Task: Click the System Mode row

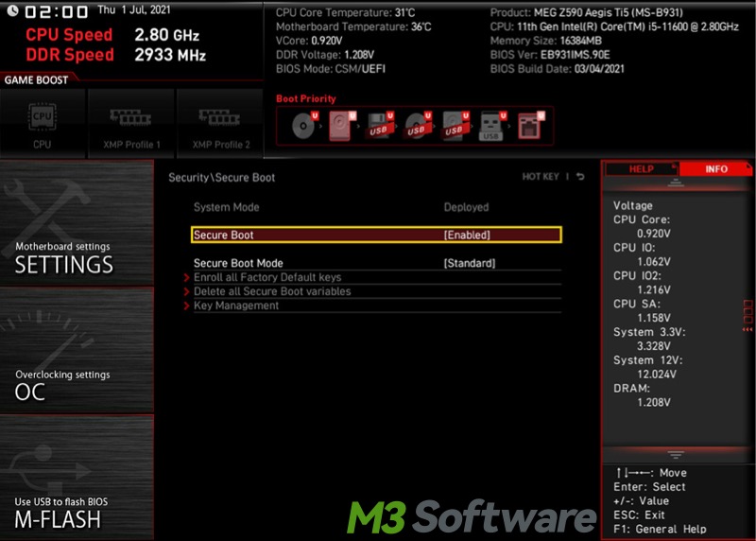Action: click(377, 207)
